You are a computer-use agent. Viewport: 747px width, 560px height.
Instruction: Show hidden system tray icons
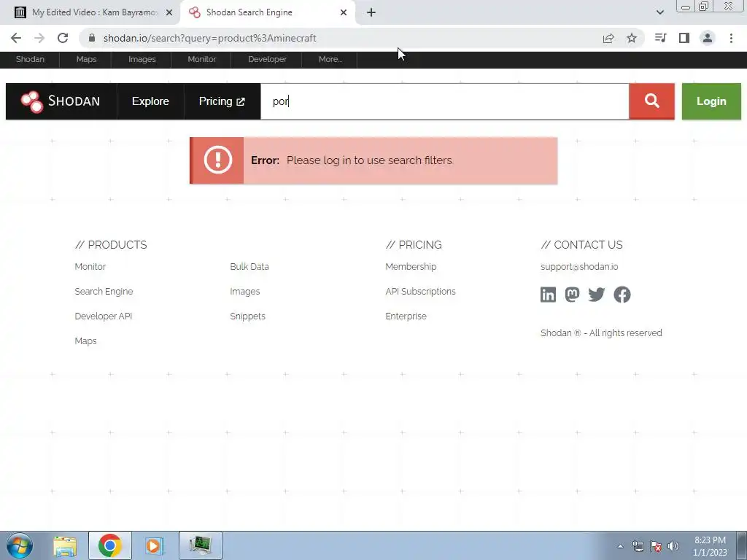(x=620, y=546)
